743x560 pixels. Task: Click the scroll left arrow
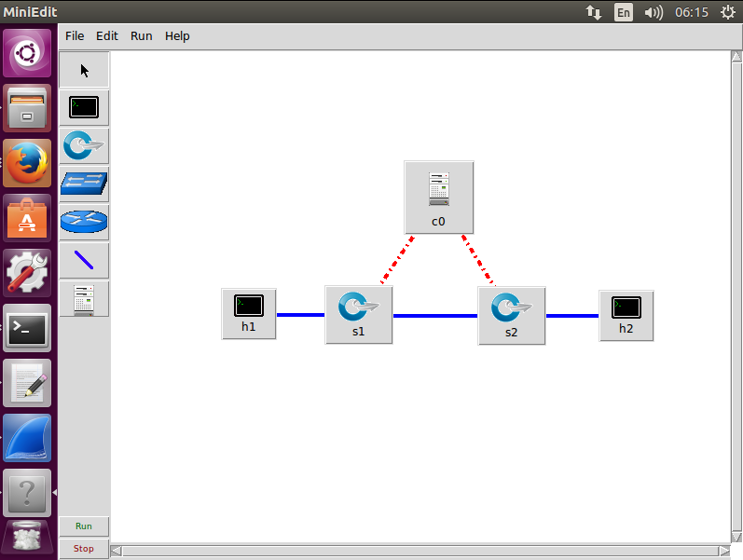point(117,551)
